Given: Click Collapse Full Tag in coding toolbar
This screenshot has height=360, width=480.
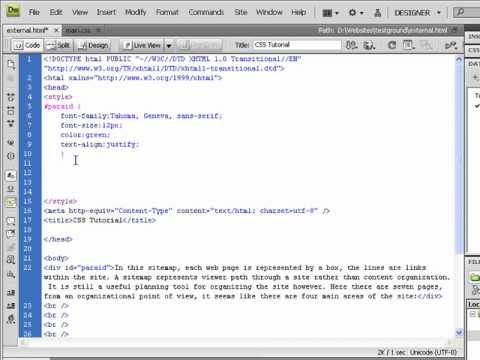Looking at the screenshot, I should [x=11, y=98].
